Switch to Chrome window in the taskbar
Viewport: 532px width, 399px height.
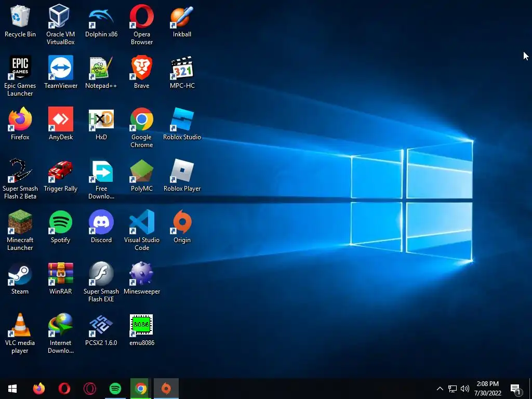click(x=141, y=389)
